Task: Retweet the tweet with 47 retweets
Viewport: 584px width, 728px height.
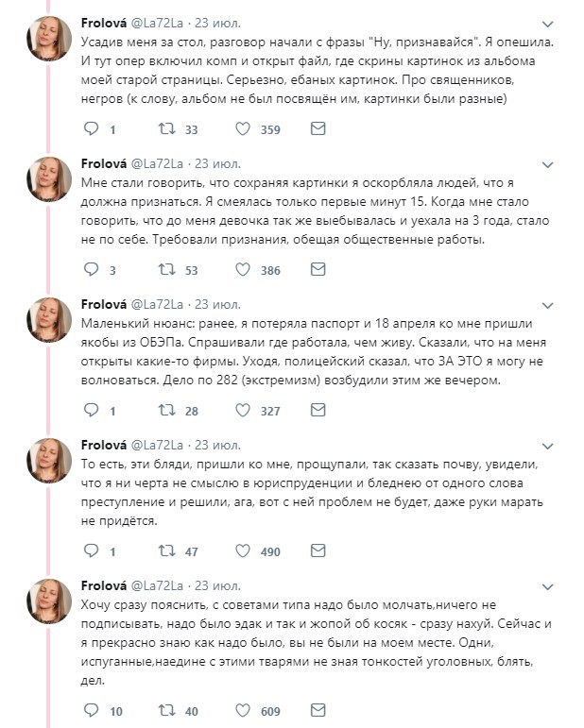Action: pyautogui.click(x=166, y=551)
